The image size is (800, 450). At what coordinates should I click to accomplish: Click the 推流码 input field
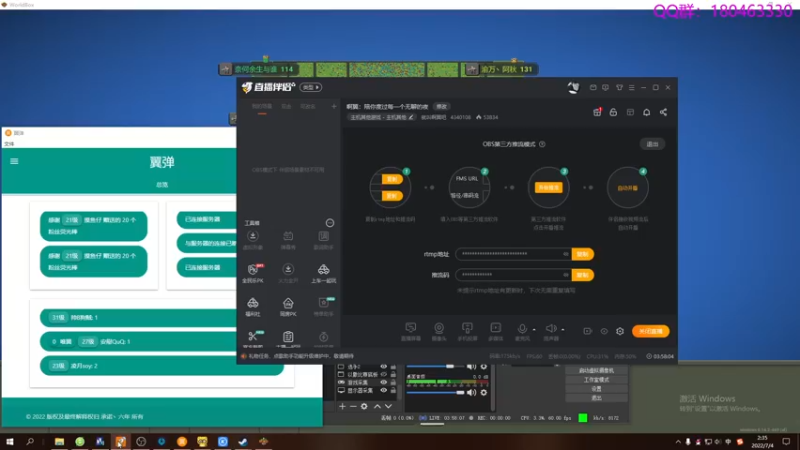(x=513, y=275)
